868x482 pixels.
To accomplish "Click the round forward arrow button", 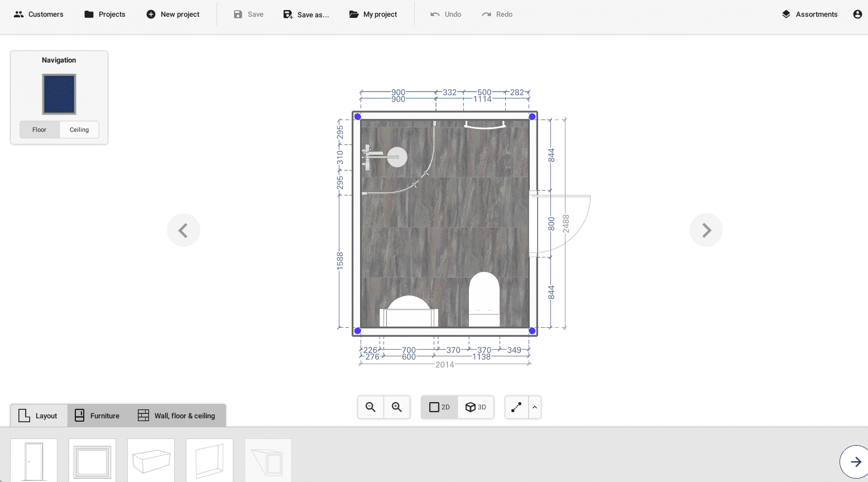I will coord(855,461).
